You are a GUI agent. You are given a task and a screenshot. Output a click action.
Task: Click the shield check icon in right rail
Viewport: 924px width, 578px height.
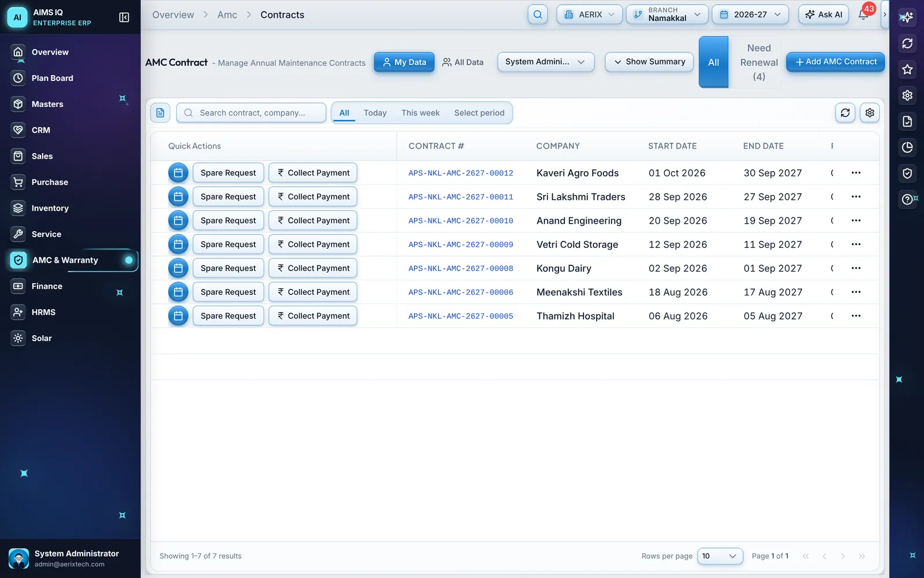907,173
